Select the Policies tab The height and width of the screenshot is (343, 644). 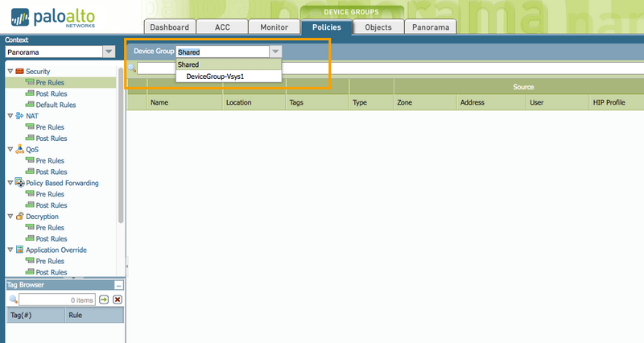pos(327,27)
